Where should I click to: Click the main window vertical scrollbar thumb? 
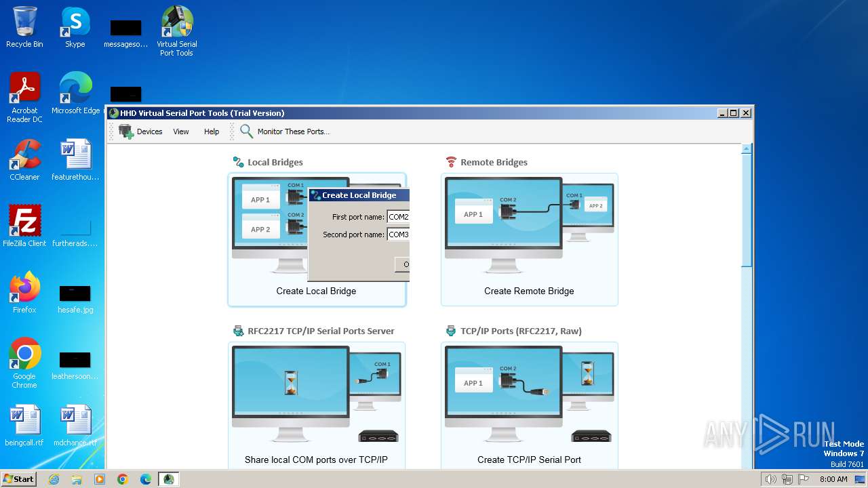[747, 210]
